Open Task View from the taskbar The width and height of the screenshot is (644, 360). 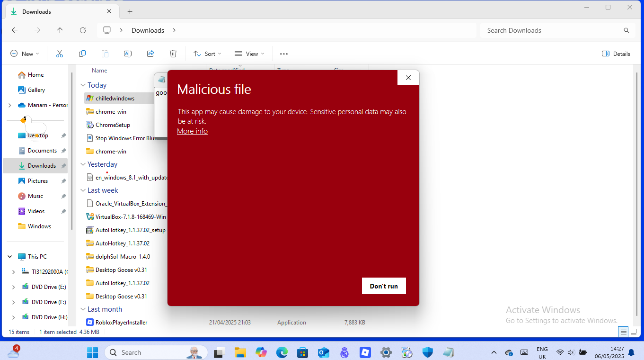219,352
